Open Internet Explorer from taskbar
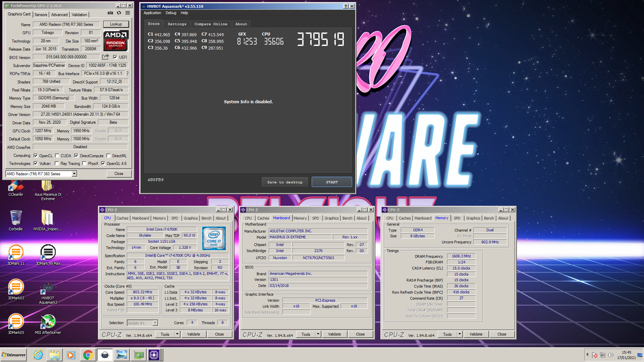The image size is (644, 362). (38, 355)
